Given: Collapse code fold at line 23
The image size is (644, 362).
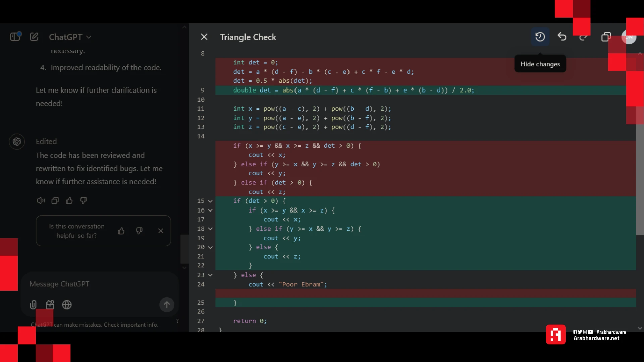Looking at the screenshot, I should 210,275.
